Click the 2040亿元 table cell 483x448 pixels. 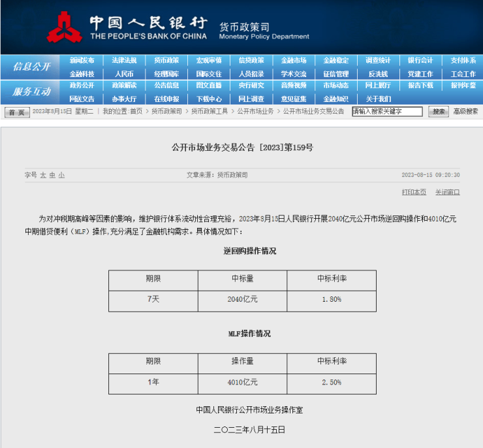click(x=242, y=301)
